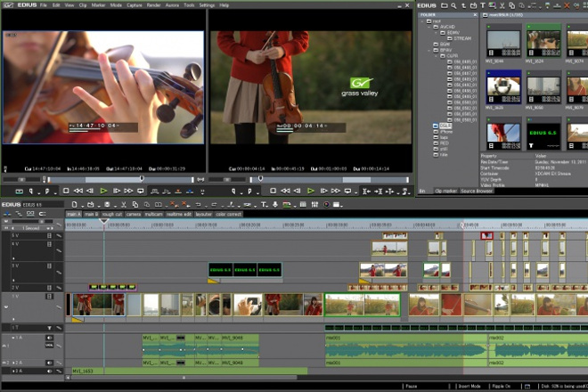Open the Capture menu
This screenshot has height=392, width=588.
click(135, 5)
